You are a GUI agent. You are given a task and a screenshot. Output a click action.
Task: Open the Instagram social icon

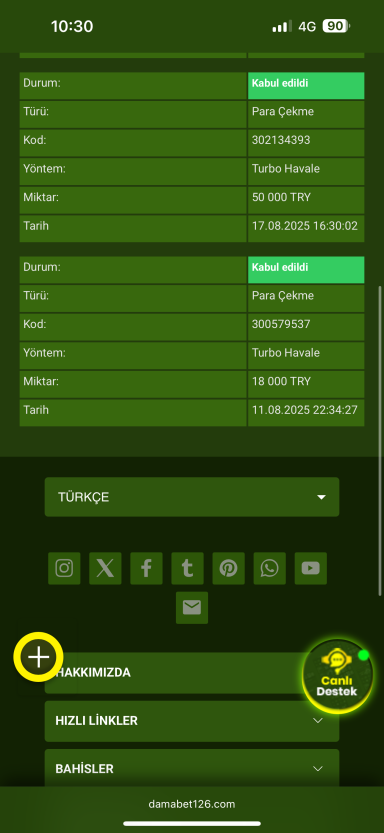pos(64,568)
